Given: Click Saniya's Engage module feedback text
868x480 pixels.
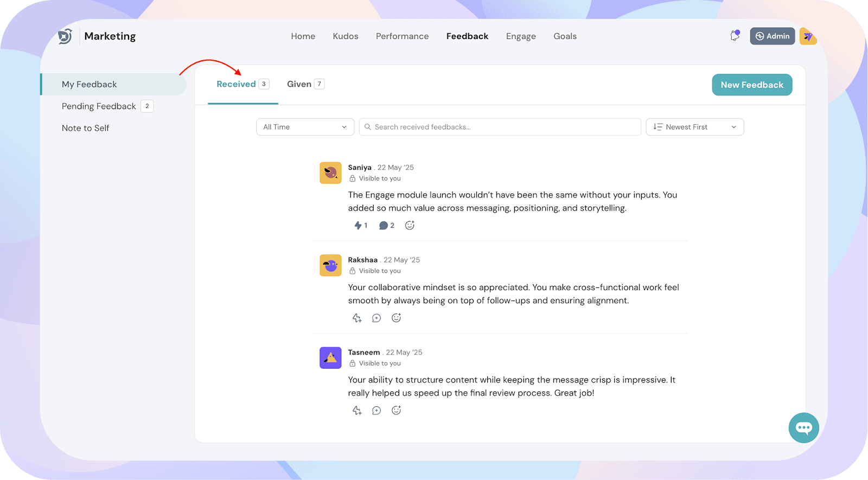Looking at the screenshot, I should pyautogui.click(x=513, y=201).
